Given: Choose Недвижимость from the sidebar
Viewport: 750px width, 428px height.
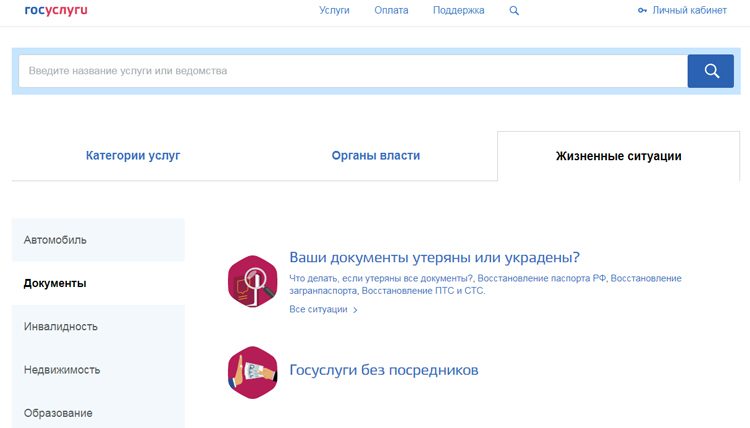Looking at the screenshot, I should (x=62, y=370).
